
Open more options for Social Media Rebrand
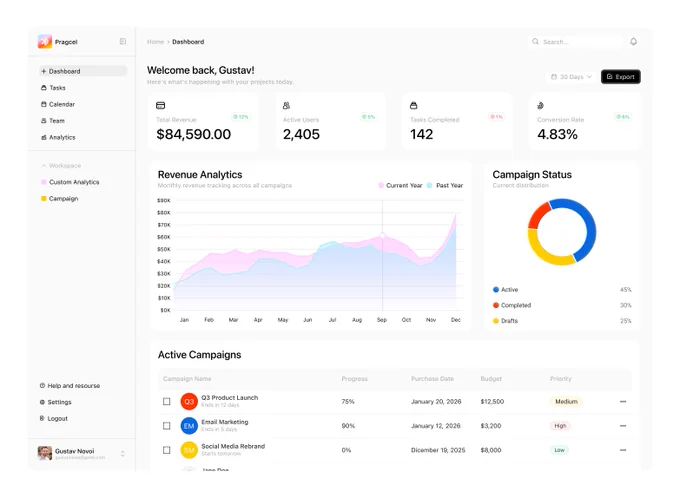pyautogui.click(x=623, y=450)
